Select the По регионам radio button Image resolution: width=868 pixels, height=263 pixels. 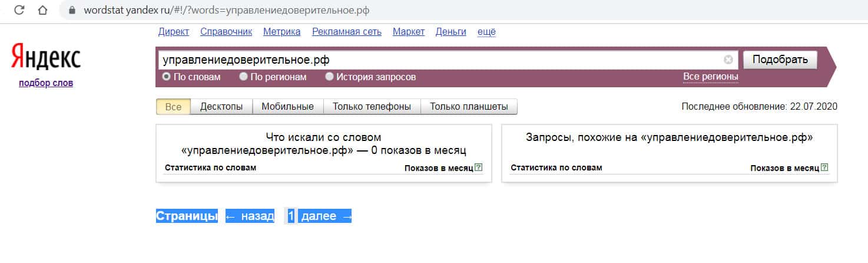tap(243, 77)
